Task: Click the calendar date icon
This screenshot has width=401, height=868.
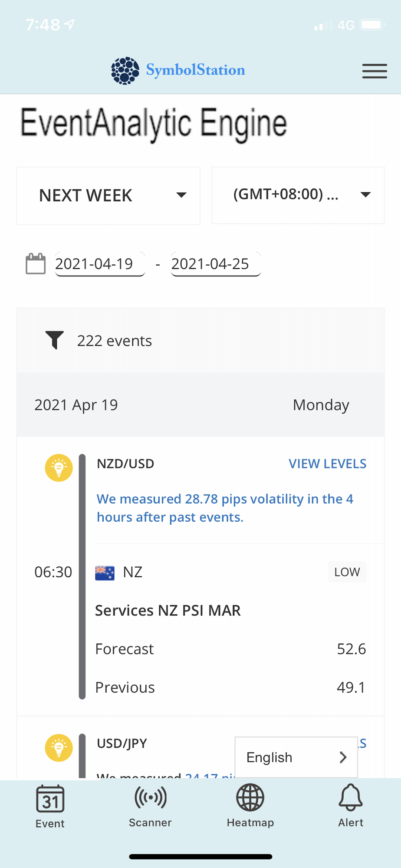Action: [x=36, y=263]
